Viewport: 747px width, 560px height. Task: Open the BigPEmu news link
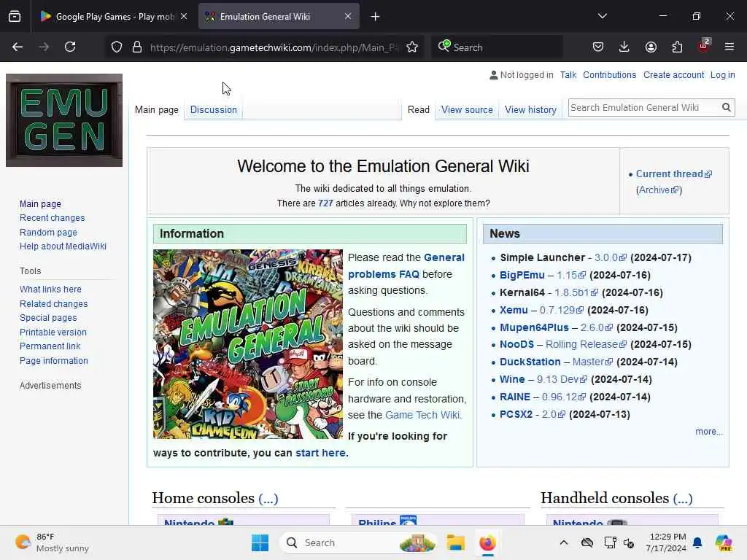tap(522, 275)
